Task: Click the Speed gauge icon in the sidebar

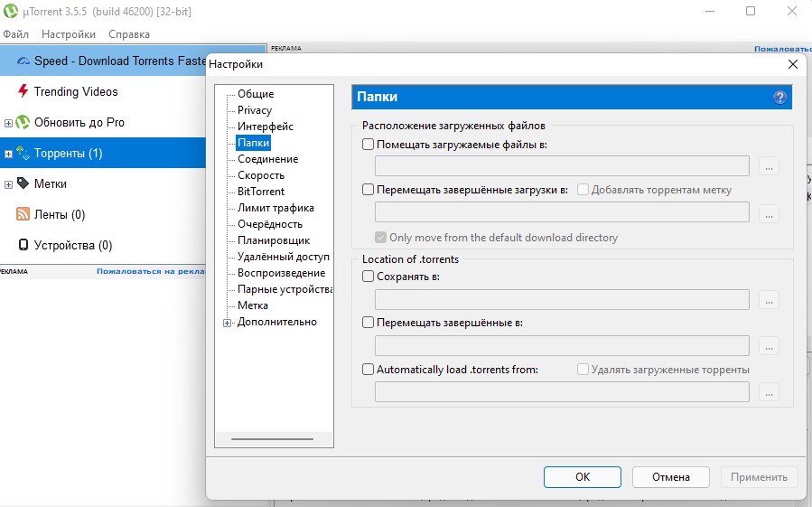Action: click(23, 61)
